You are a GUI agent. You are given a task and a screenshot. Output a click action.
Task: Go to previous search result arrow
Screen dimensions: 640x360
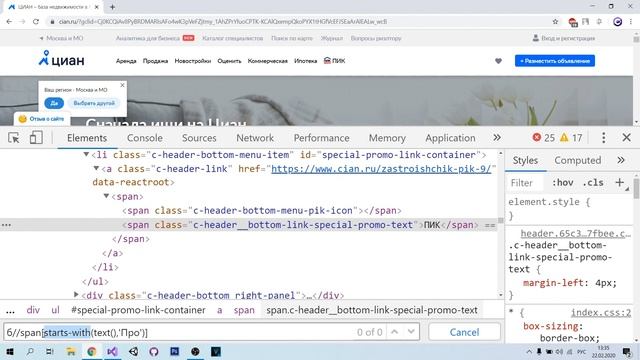(394, 332)
